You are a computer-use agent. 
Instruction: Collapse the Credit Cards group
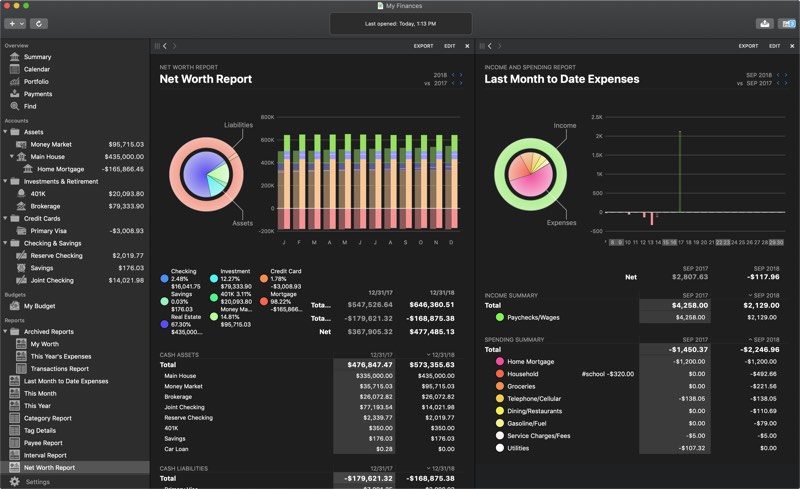click(6, 218)
